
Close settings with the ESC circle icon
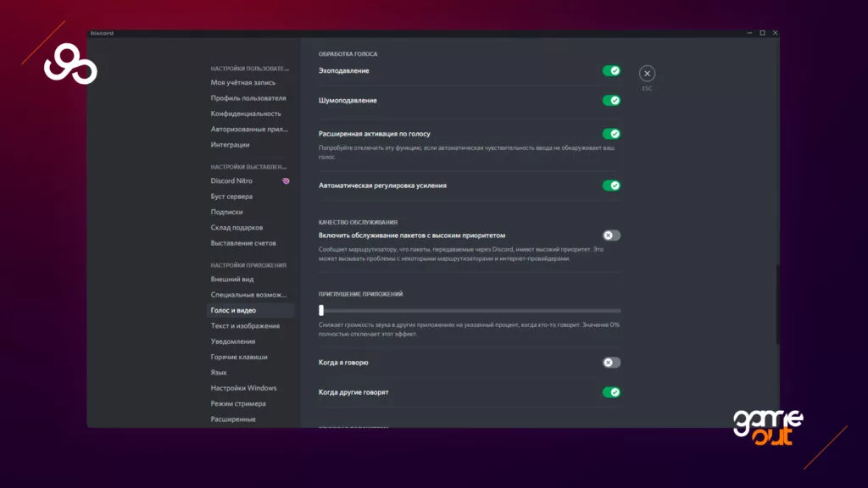pyautogui.click(x=647, y=74)
